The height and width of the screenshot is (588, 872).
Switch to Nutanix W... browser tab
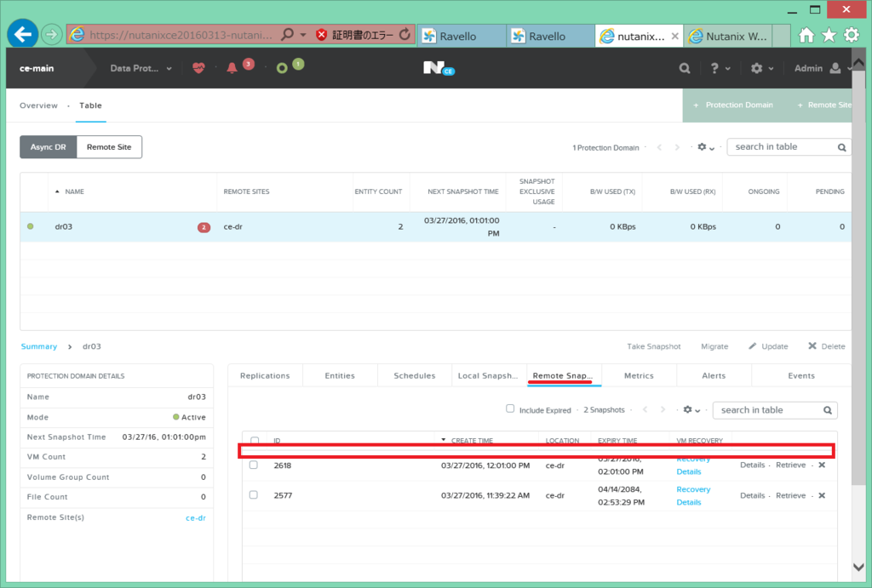[728, 36]
